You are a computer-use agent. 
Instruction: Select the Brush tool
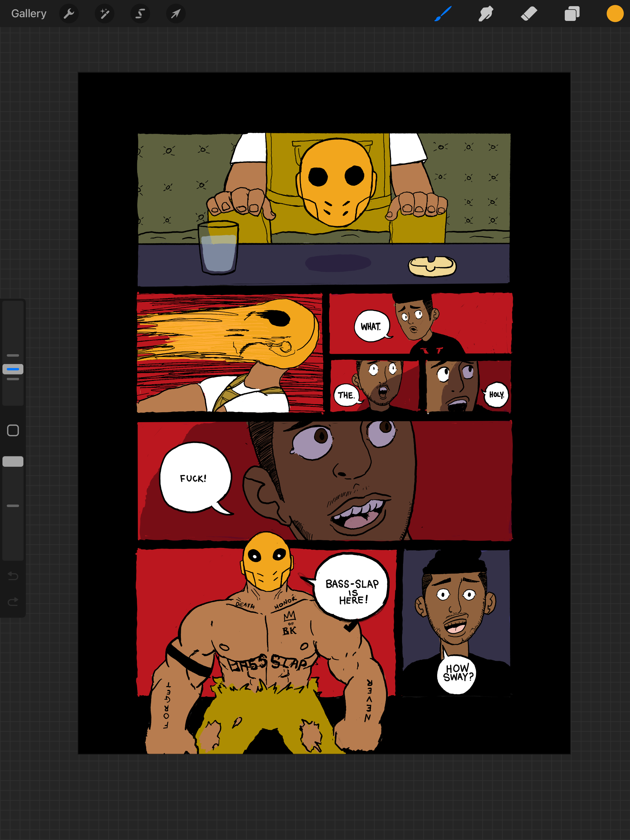tap(443, 14)
